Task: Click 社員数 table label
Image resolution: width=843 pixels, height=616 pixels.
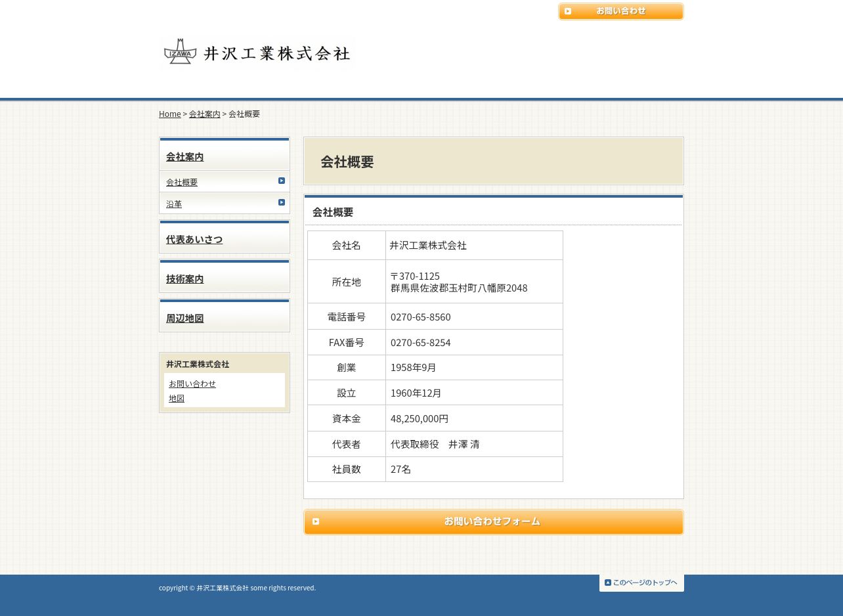Action: [347, 469]
